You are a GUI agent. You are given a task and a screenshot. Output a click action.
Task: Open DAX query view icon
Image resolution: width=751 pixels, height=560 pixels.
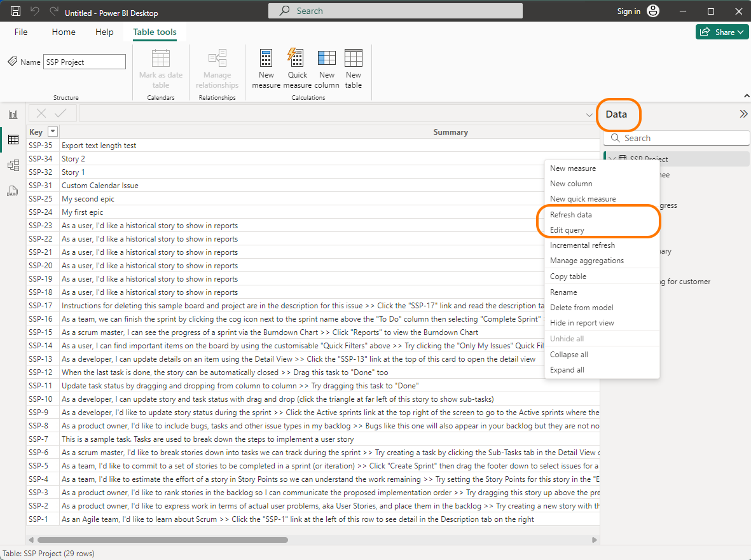[x=13, y=191]
